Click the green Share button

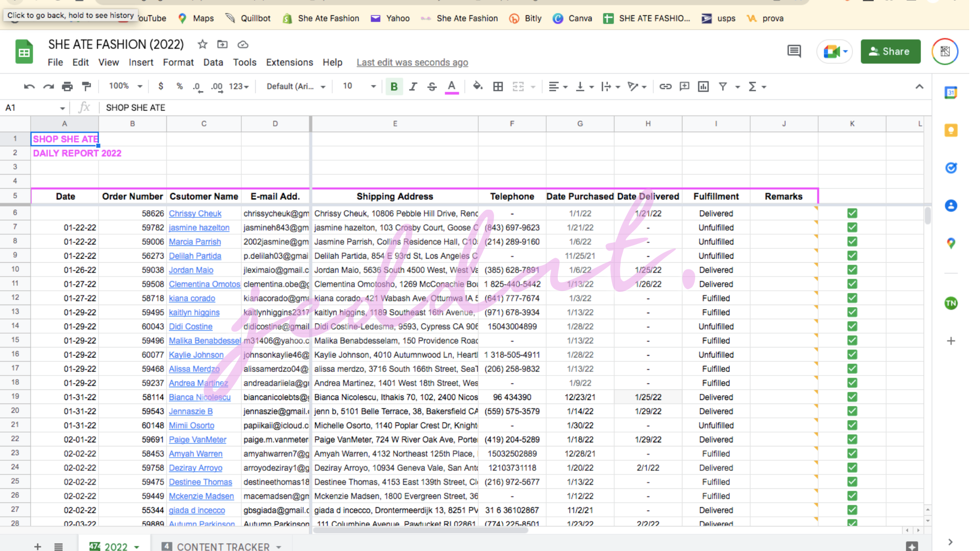pyautogui.click(x=890, y=51)
